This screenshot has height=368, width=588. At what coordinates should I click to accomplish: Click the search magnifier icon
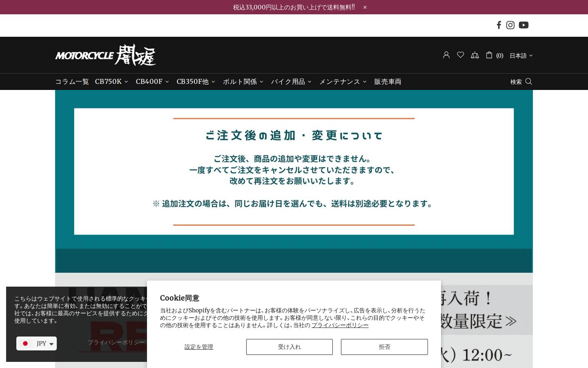point(529,81)
